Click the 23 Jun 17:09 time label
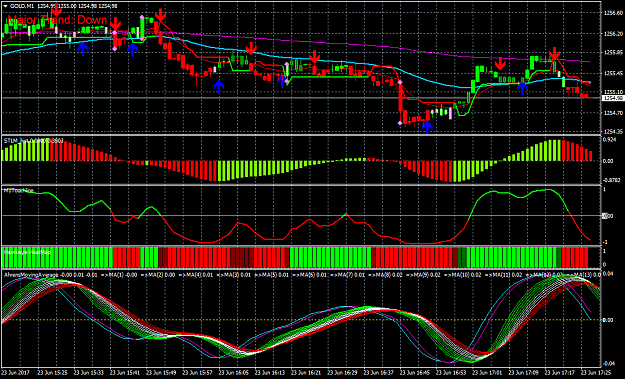This screenshot has width=625, height=379. coord(523,373)
